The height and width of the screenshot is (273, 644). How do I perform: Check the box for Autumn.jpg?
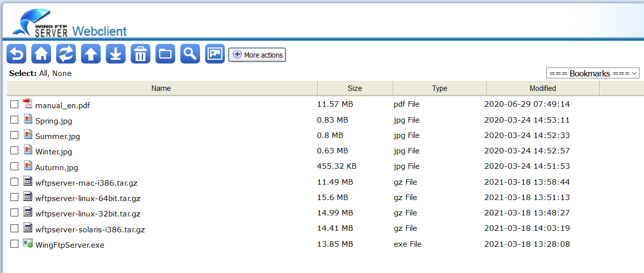click(15, 166)
